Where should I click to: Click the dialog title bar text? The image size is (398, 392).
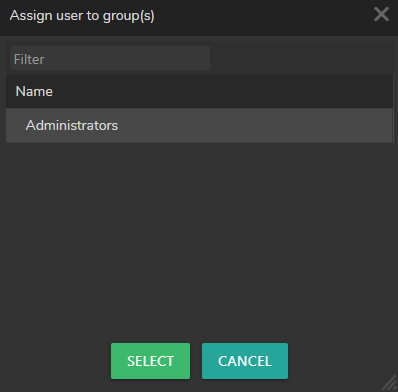pyautogui.click(x=82, y=16)
